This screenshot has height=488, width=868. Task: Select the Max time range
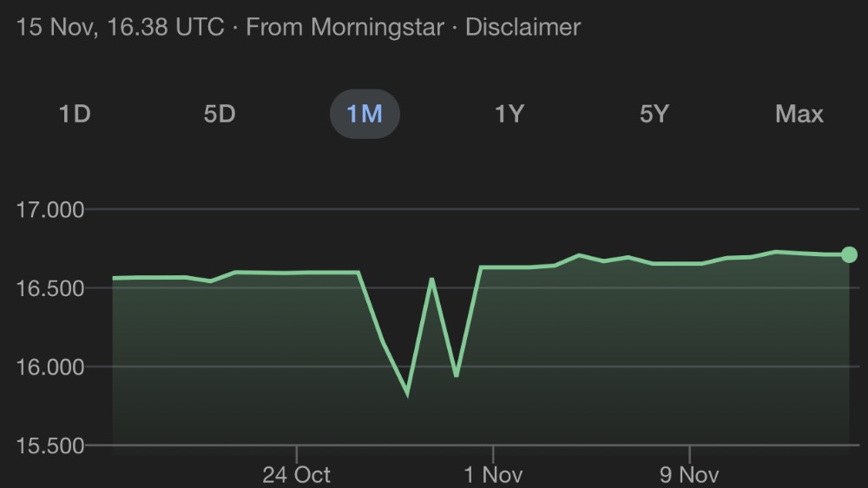coord(799,114)
